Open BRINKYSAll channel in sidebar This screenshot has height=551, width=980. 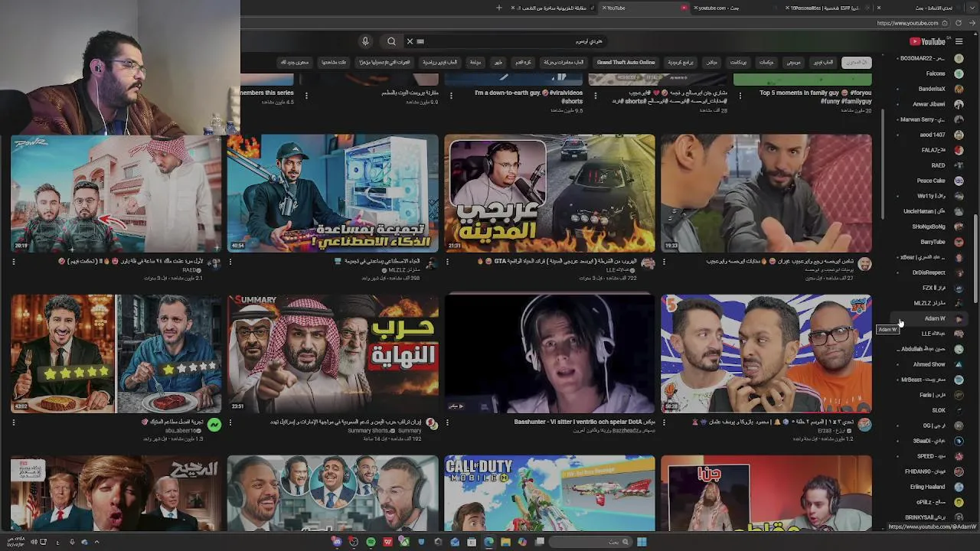click(x=925, y=517)
